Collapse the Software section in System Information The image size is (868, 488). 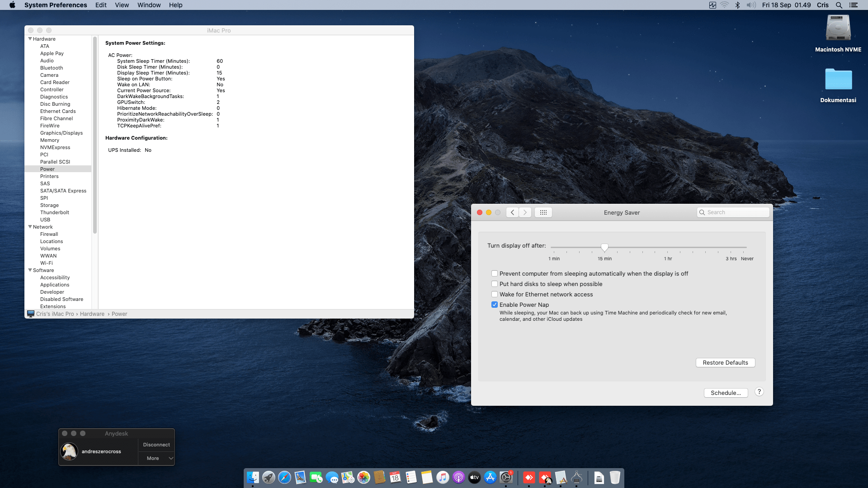30,270
